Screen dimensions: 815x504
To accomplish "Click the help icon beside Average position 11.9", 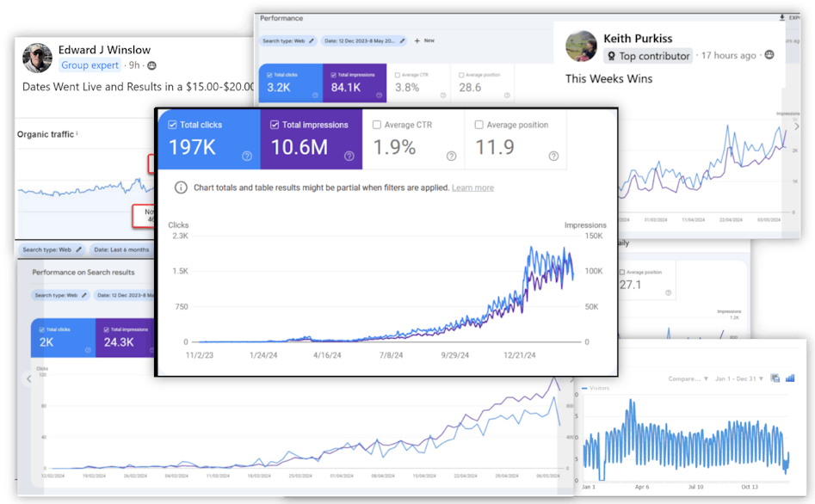I will click(553, 156).
